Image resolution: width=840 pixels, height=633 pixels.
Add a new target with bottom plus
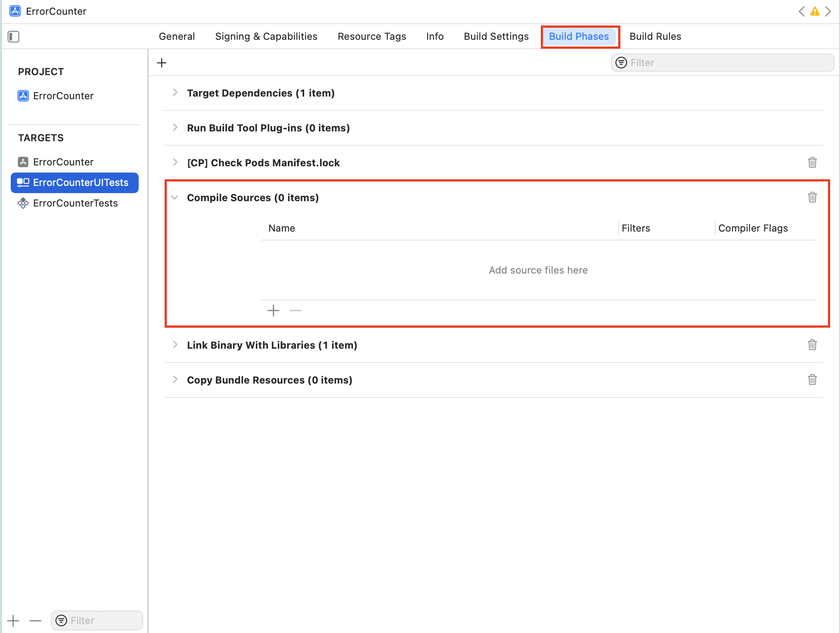[x=13, y=621]
